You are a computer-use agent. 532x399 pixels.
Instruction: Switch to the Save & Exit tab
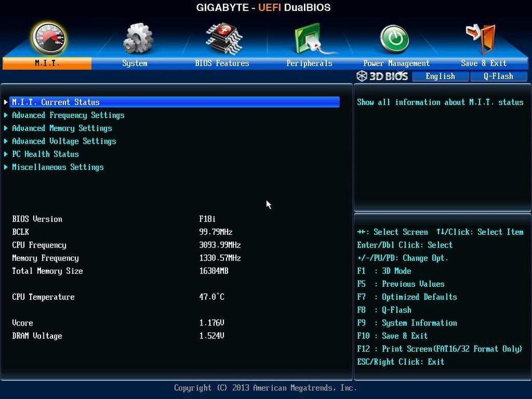[x=484, y=63]
